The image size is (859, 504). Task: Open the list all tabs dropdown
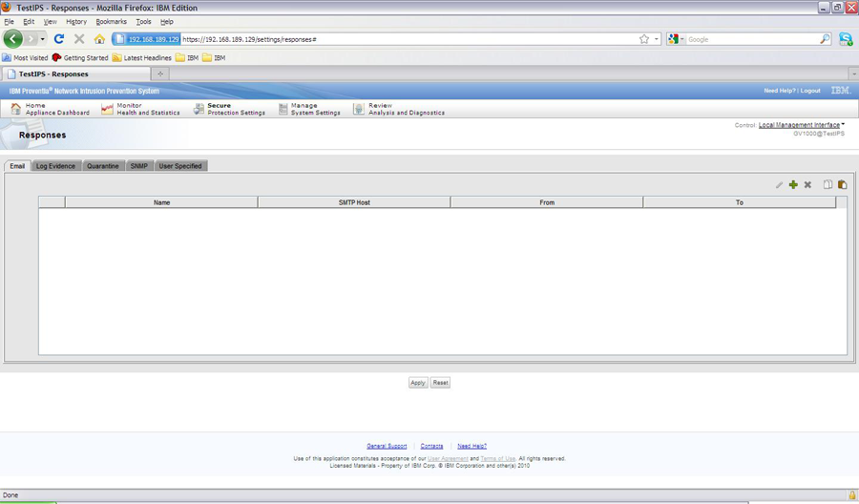853,73
